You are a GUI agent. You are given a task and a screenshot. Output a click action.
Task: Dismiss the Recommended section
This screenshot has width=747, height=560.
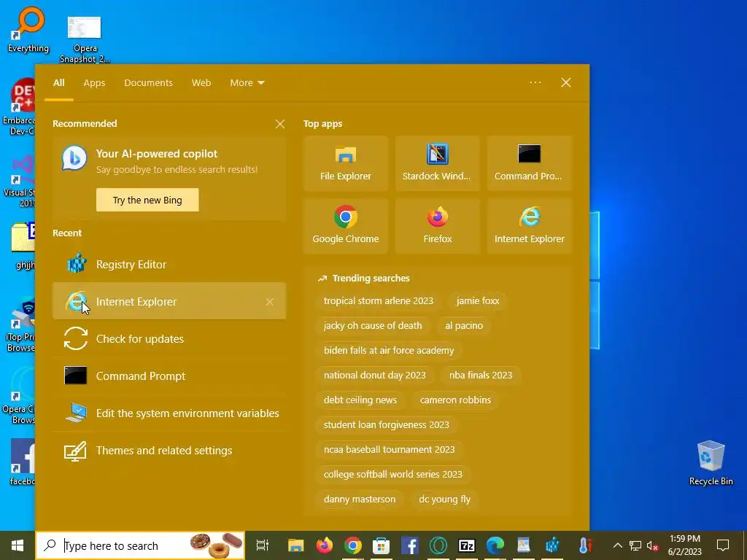pyautogui.click(x=280, y=124)
